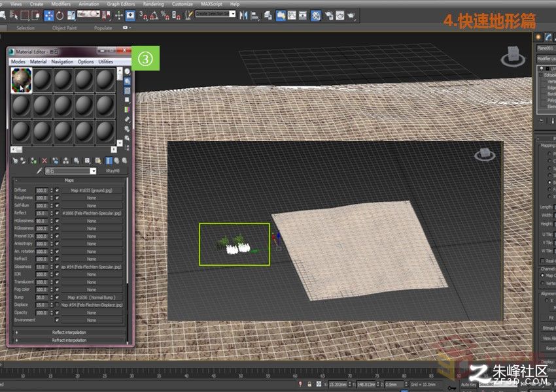The height and width of the screenshot is (392, 556).
Task: Switch to the Object Paint ribbon tab
Action: click(x=64, y=27)
